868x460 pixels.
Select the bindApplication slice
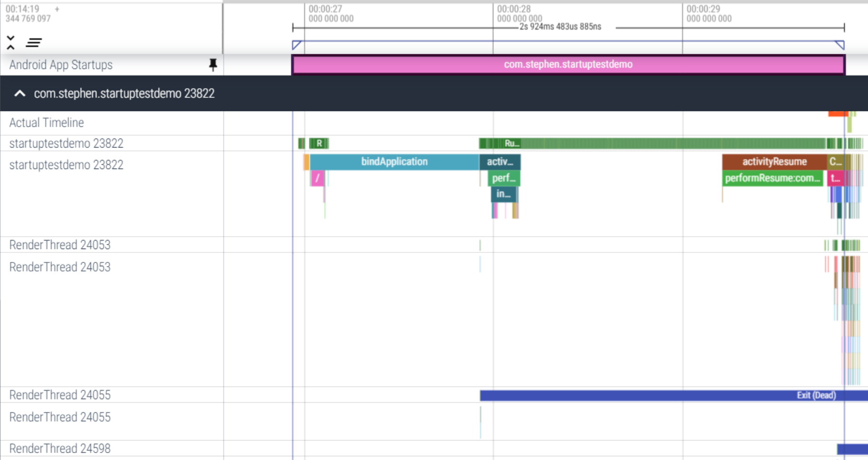click(394, 162)
